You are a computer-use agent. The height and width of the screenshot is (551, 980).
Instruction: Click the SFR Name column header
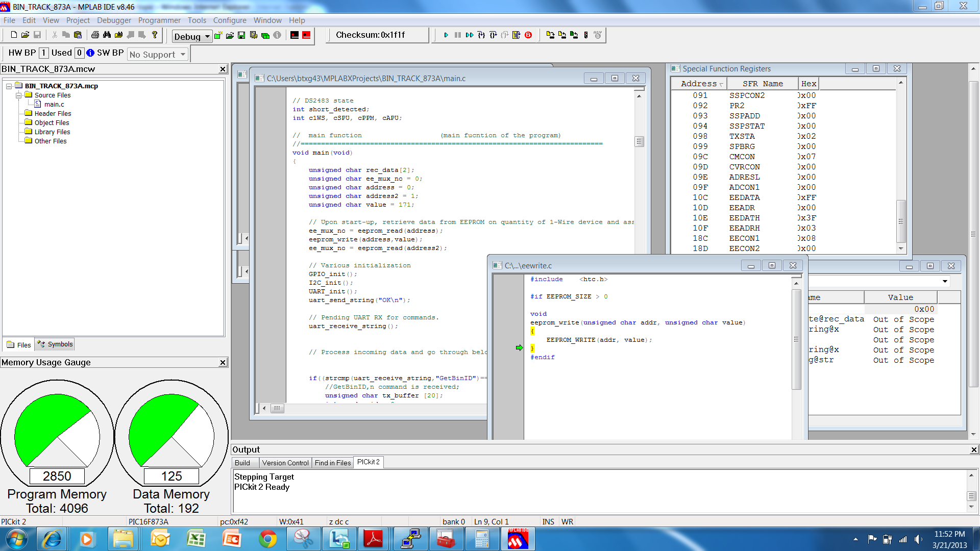click(x=763, y=84)
